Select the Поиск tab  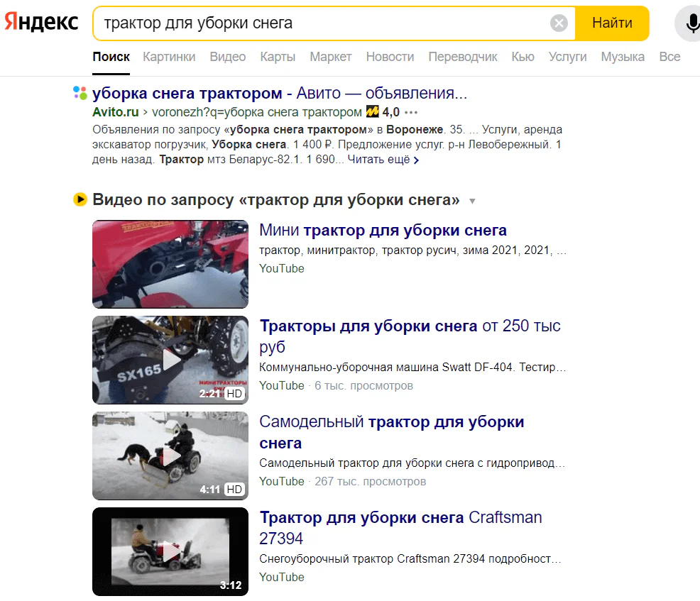[x=111, y=57]
